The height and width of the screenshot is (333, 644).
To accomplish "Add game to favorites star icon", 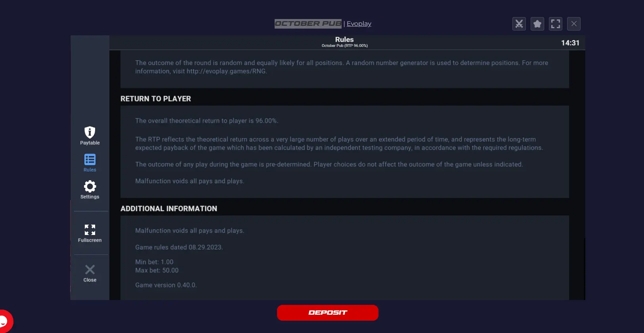I will pos(537,24).
